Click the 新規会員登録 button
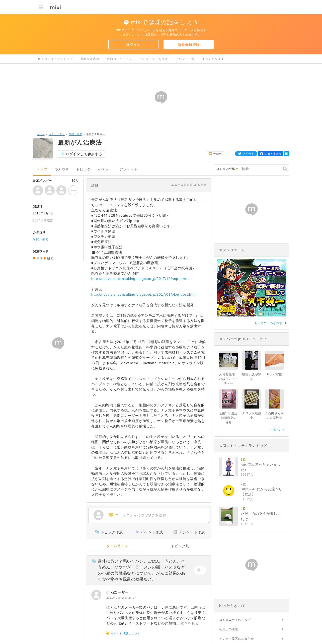The height and width of the screenshot is (644, 322). click(189, 45)
